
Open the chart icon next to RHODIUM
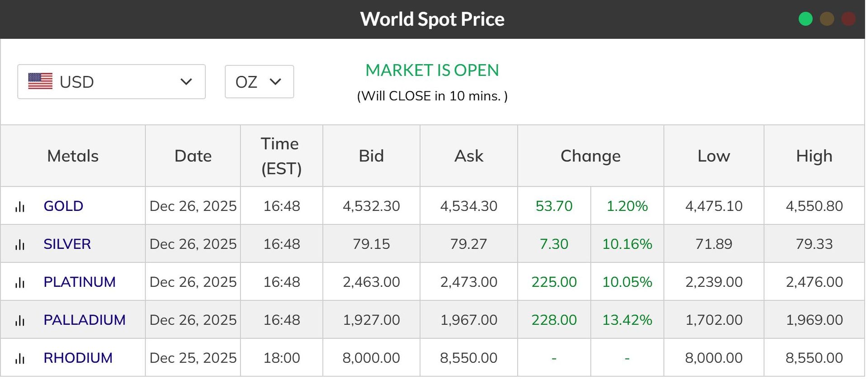pyautogui.click(x=20, y=359)
